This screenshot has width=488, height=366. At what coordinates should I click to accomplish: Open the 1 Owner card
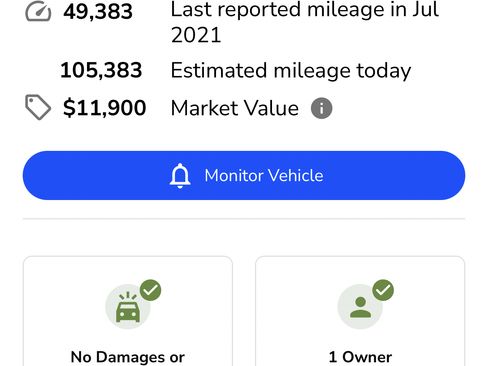click(x=360, y=311)
